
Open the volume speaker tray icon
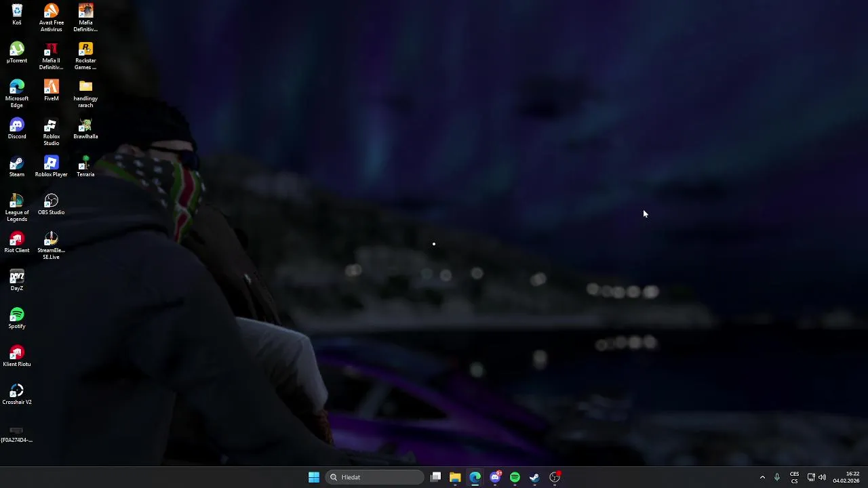pos(823,477)
